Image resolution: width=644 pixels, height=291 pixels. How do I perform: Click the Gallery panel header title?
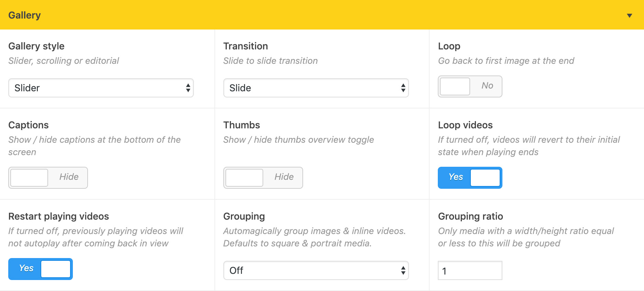pyautogui.click(x=24, y=15)
